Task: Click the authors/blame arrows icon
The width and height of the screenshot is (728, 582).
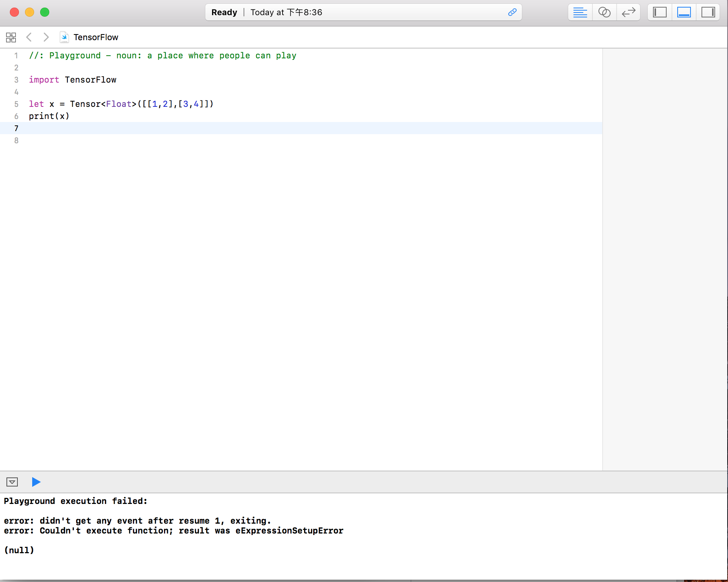Action: coord(628,12)
